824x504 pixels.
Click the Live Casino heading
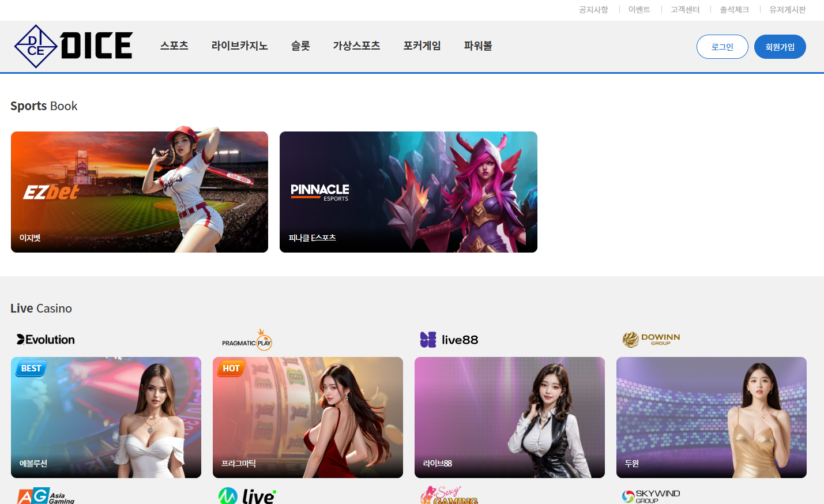click(41, 309)
